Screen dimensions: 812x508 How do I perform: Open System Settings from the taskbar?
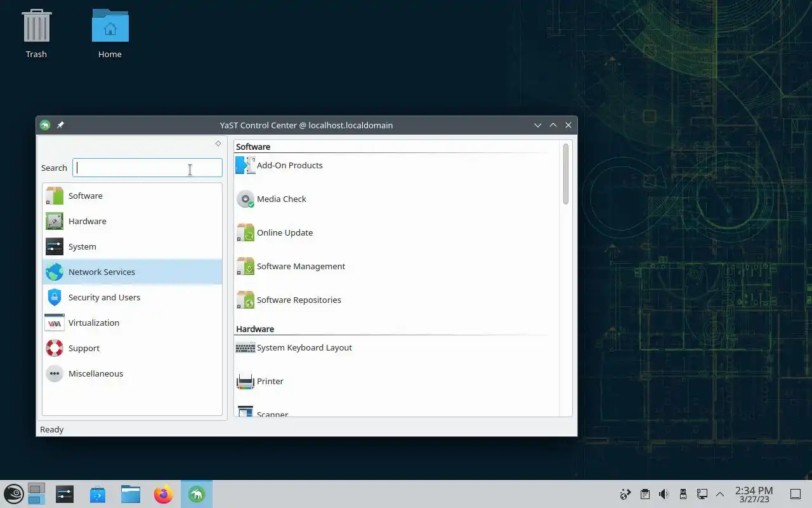point(65,494)
